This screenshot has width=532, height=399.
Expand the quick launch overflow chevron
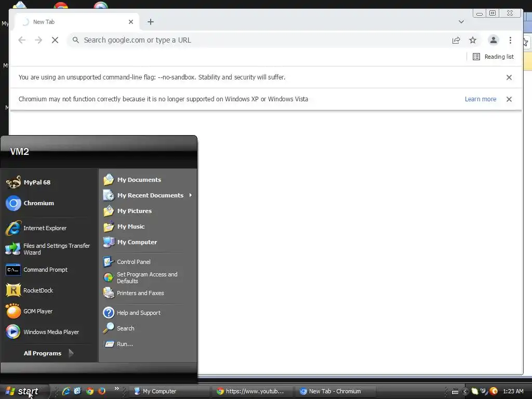pyautogui.click(x=117, y=389)
